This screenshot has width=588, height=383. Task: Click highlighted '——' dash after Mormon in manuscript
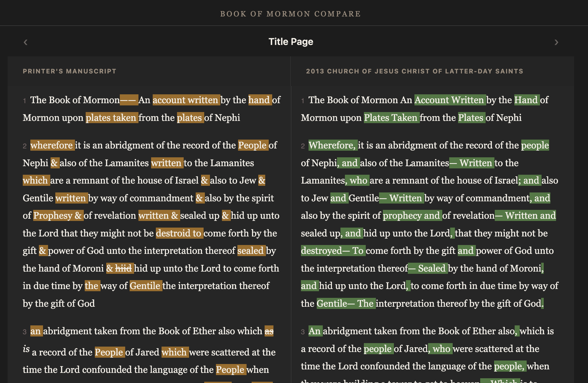coord(129,100)
